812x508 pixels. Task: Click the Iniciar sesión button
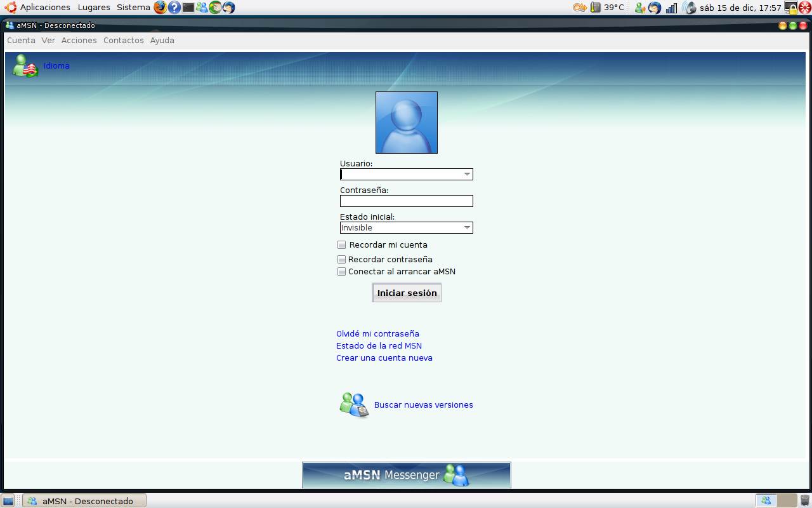(407, 293)
